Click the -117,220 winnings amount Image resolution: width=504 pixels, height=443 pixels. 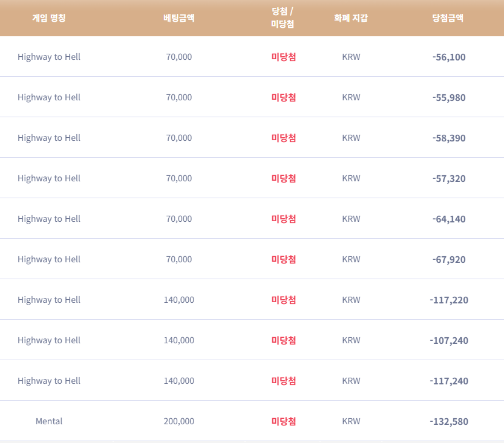[x=449, y=300]
